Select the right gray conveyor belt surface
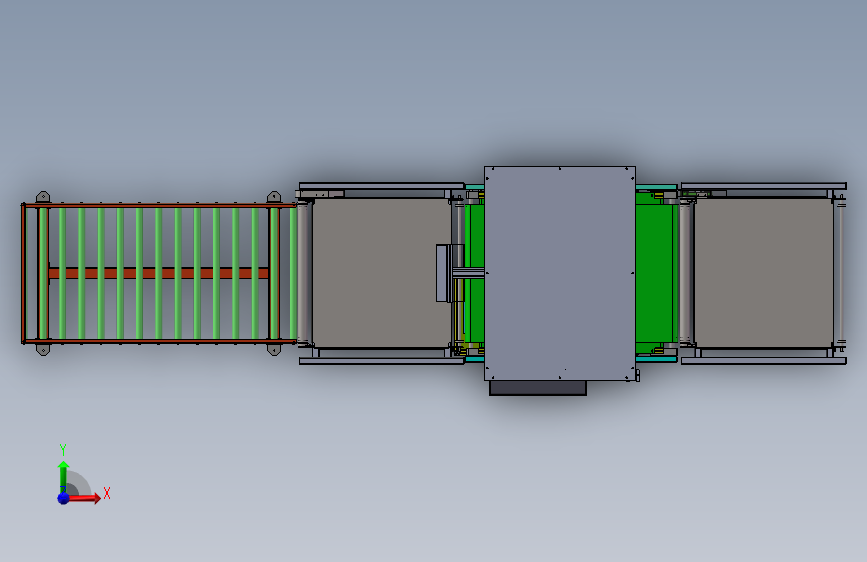Viewport: 867px width, 562px height. (x=764, y=273)
